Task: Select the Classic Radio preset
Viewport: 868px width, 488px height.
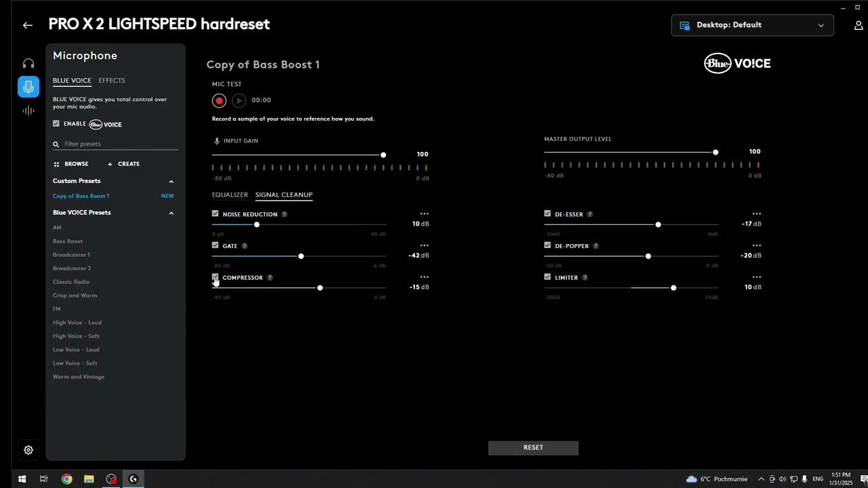Action: 71,282
